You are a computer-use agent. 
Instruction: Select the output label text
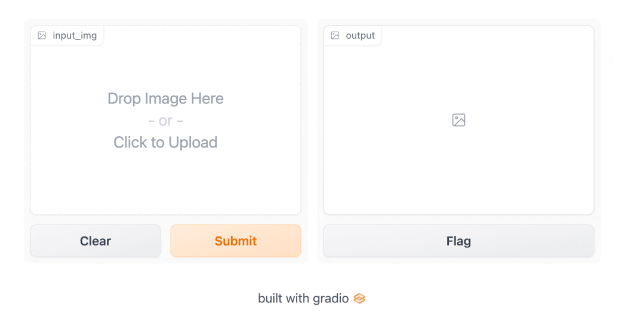360,36
